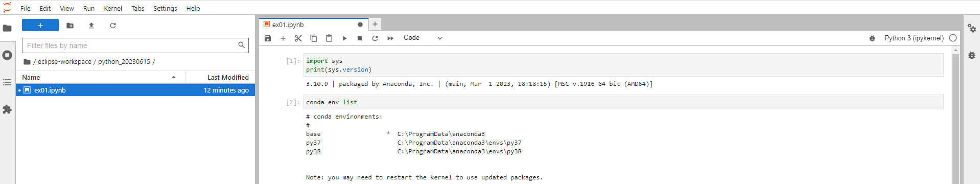Open the cell type Code dropdown
The height and width of the screenshot is (184, 980).
423,38
